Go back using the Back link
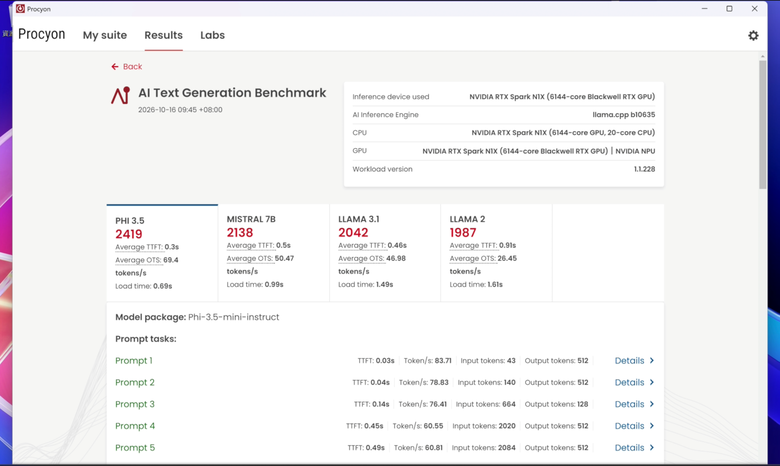The image size is (780, 466). point(132,67)
